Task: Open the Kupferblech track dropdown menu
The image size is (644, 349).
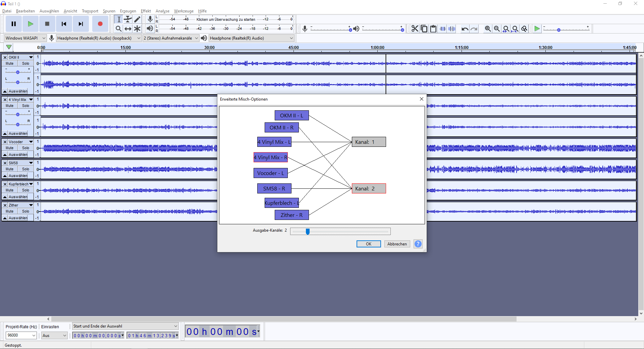Action: [31, 184]
